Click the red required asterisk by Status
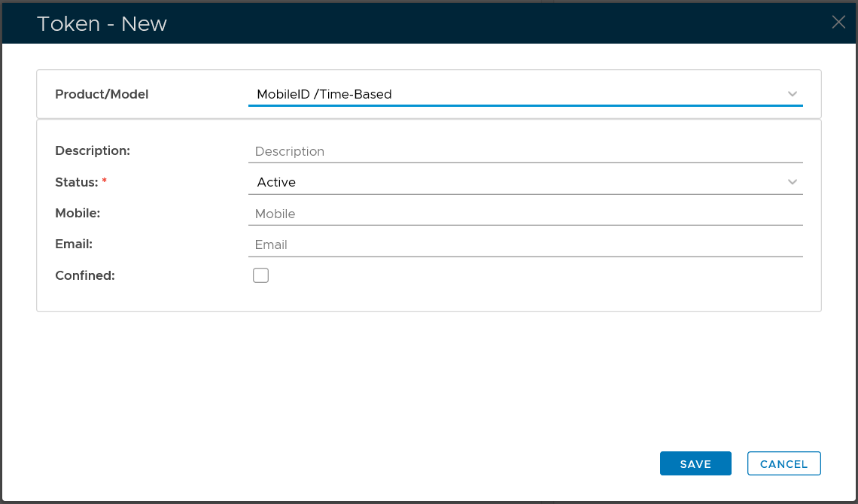The height and width of the screenshot is (504, 858). [105, 182]
